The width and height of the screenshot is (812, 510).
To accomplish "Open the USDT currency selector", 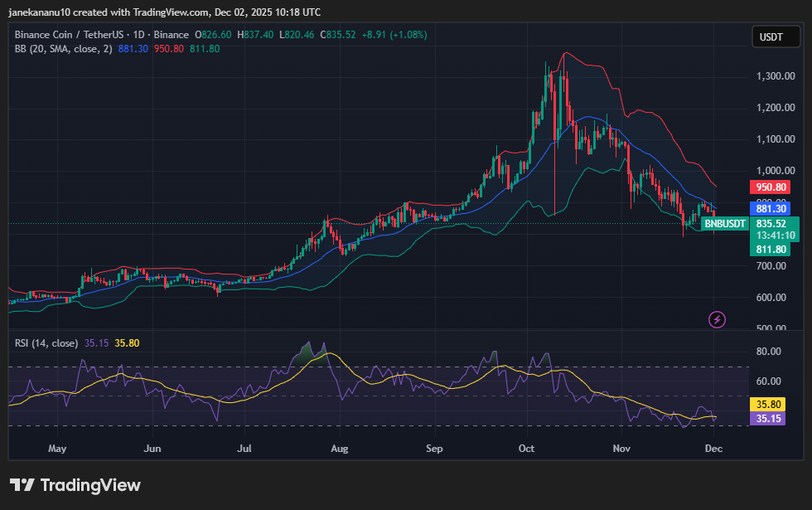I will click(771, 37).
